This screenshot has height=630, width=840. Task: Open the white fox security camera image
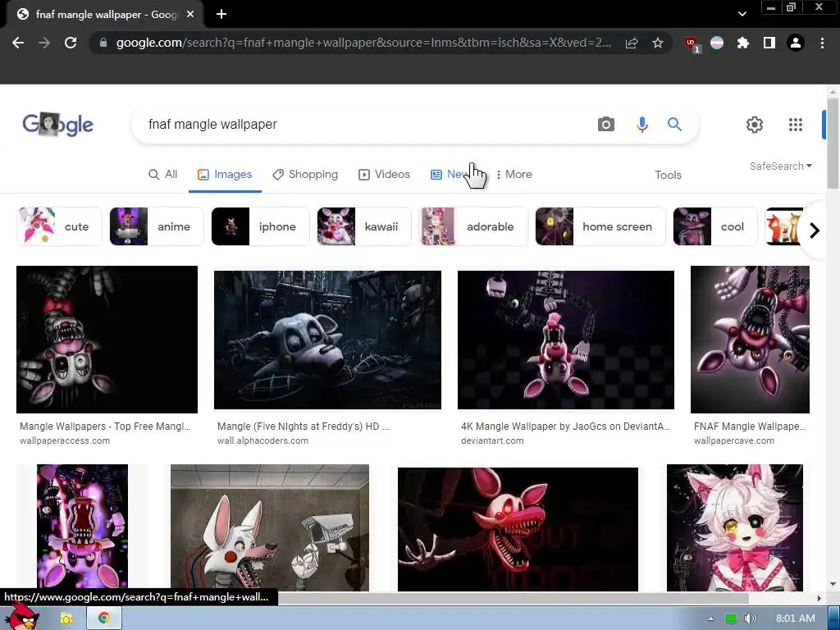tap(269, 527)
